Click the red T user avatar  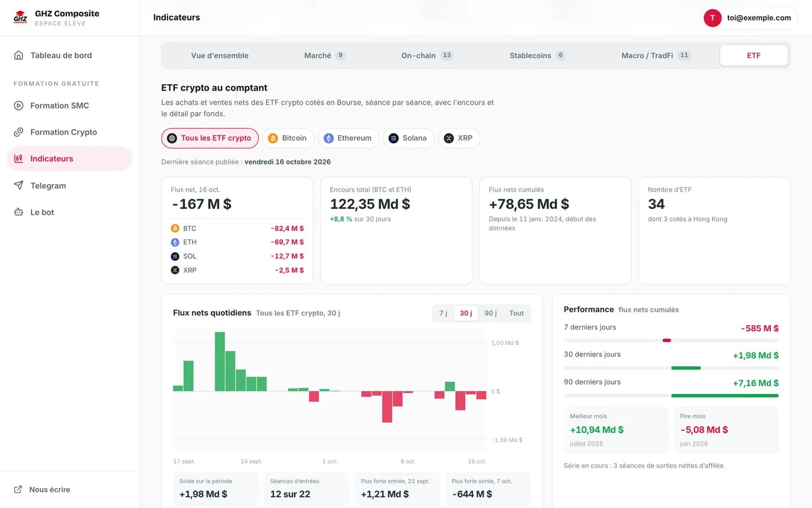point(712,18)
